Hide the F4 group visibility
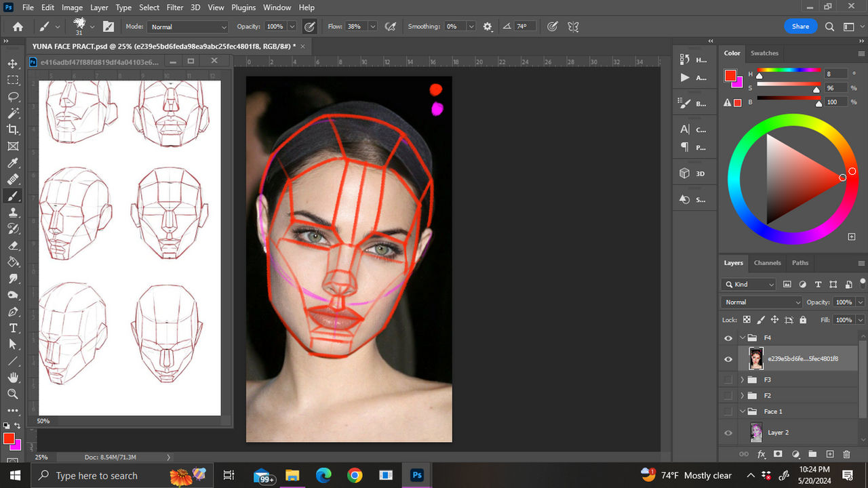Viewport: 868px width, 488px height. 728,338
